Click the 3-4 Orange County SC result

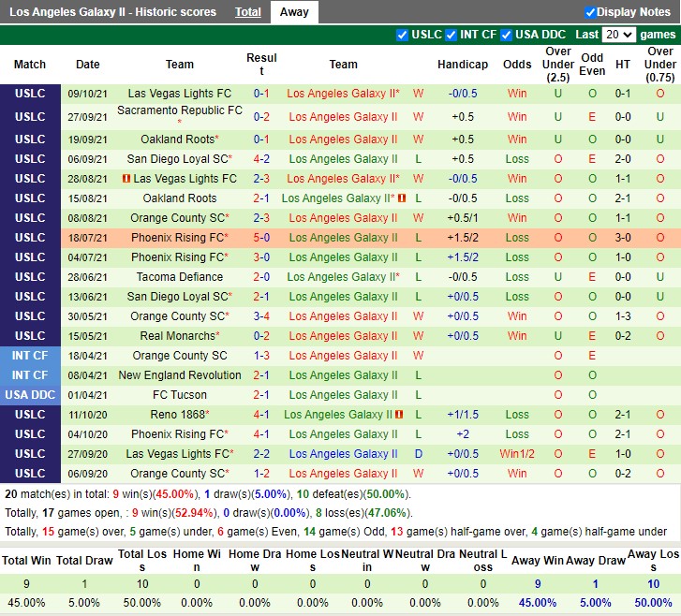pyautogui.click(x=261, y=316)
